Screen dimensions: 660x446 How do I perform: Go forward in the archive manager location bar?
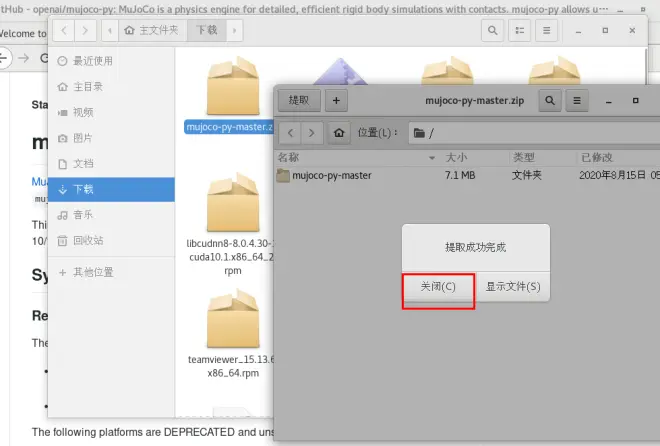click(x=312, y=133)
